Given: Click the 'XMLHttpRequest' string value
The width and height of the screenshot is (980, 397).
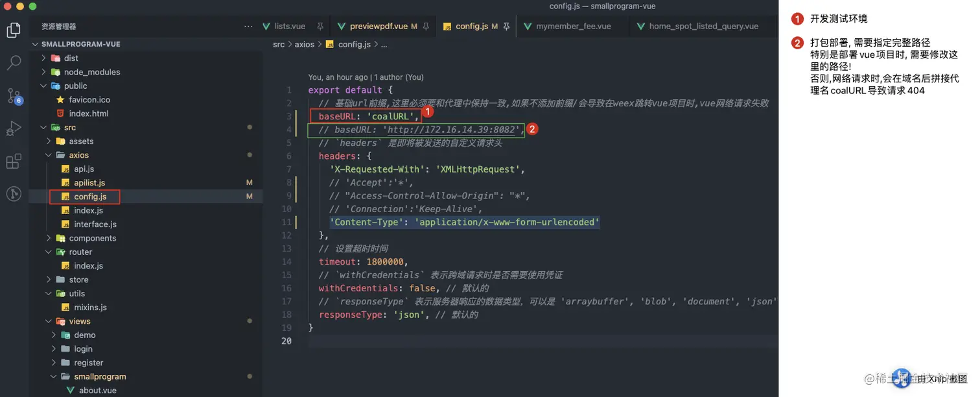Looking at the screenshot, I should coord(477,169).
